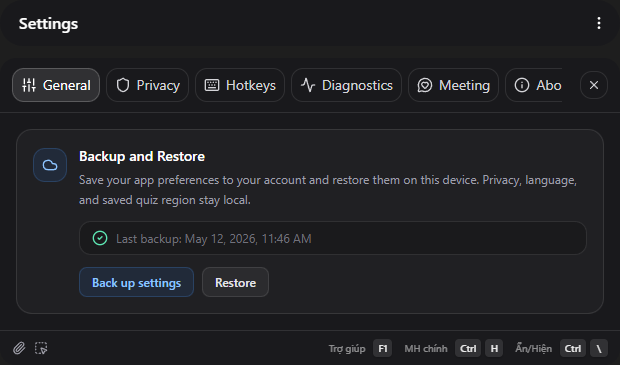This screenshot has height=365, width=620.
Task: Click the Back up settings button
Action: coord(136,282)
